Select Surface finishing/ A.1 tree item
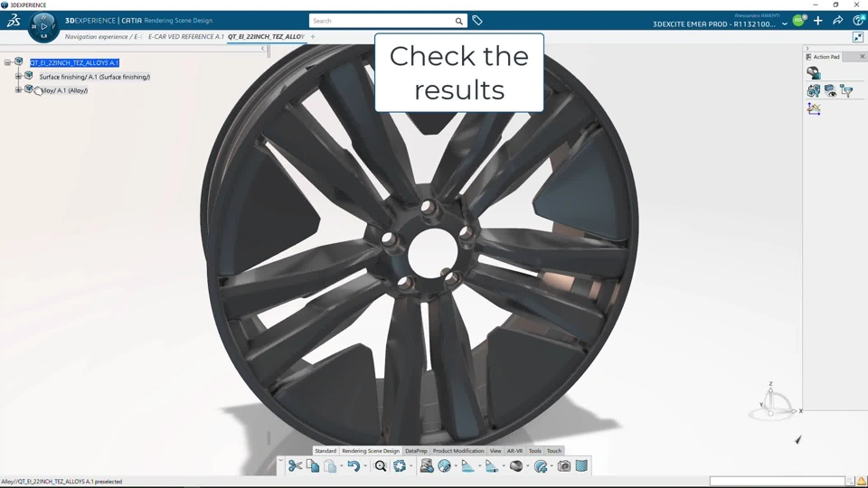The width and height of the screenshot is (868, 488). pyautogui.click(x=95, y=77)
